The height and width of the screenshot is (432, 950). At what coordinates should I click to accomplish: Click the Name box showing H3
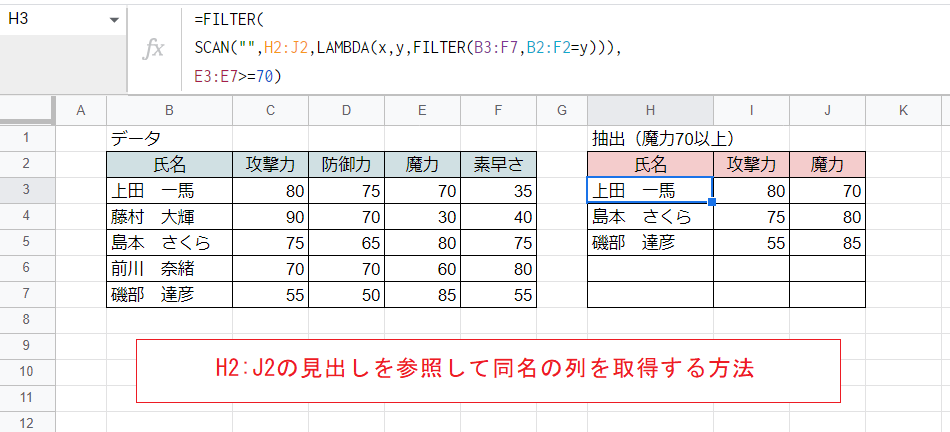pyautogui.click(x=61, y=19)
